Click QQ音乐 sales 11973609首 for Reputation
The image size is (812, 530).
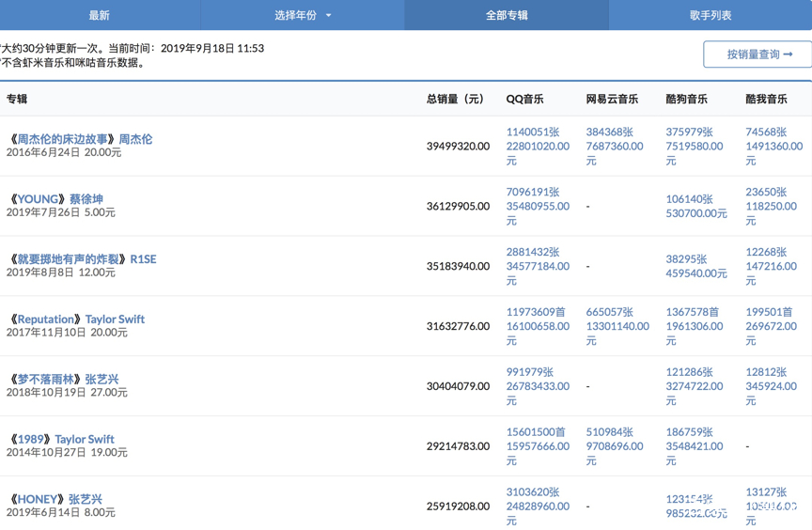pos(536,312)
